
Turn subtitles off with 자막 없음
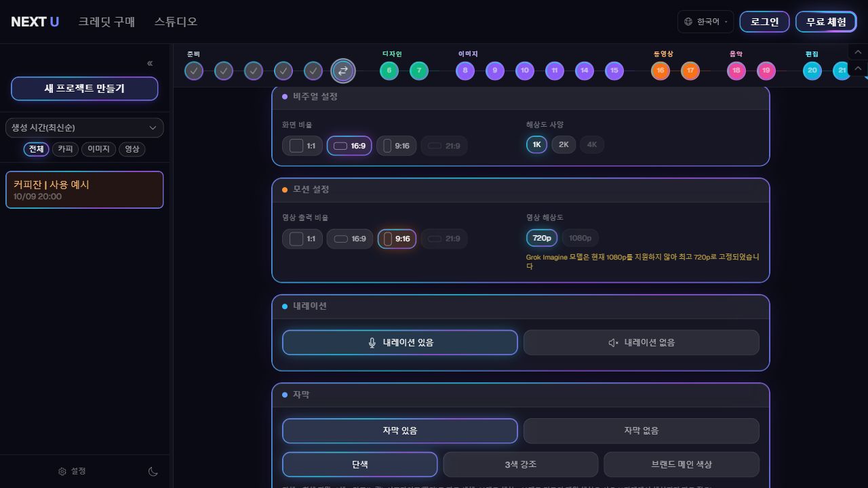[642, 431]
